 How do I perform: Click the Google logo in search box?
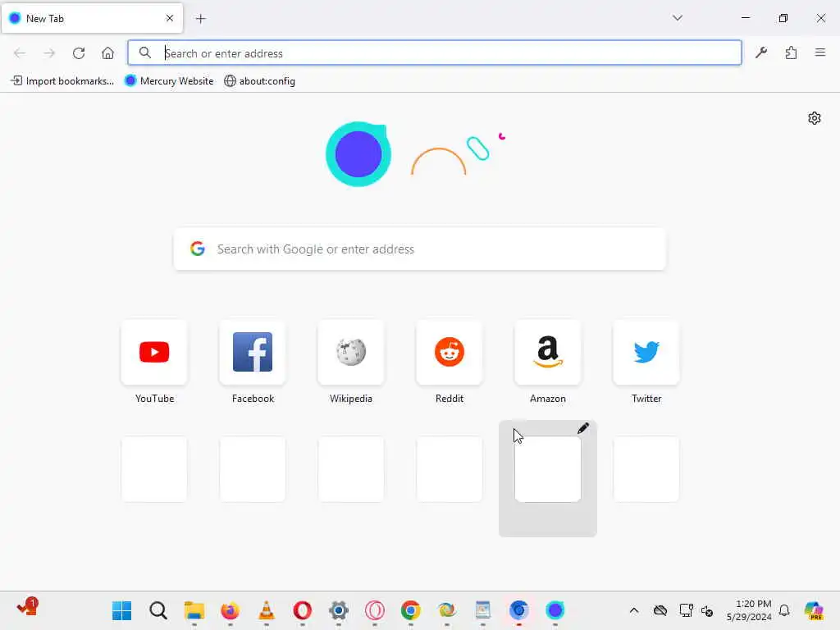click(198, 249)
